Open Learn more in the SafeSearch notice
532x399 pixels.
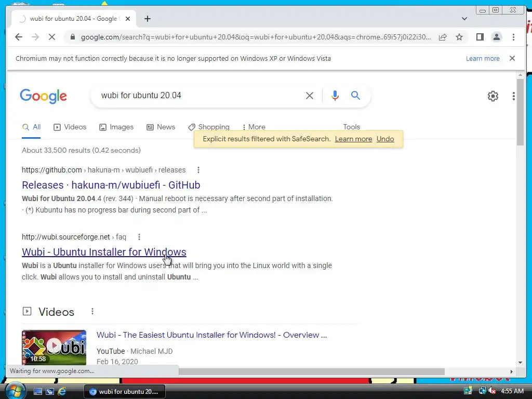click(x=353, y=139)
